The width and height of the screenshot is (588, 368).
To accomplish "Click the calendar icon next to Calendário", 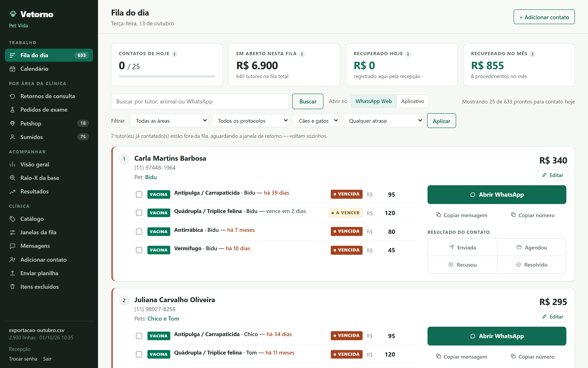I will [x=12, y=69].
